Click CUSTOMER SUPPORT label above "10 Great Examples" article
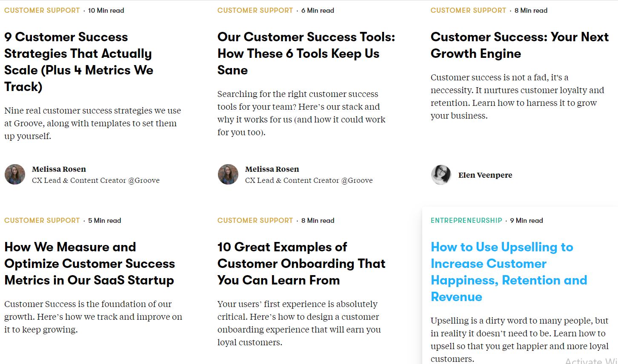 click(x=255, y=220)
